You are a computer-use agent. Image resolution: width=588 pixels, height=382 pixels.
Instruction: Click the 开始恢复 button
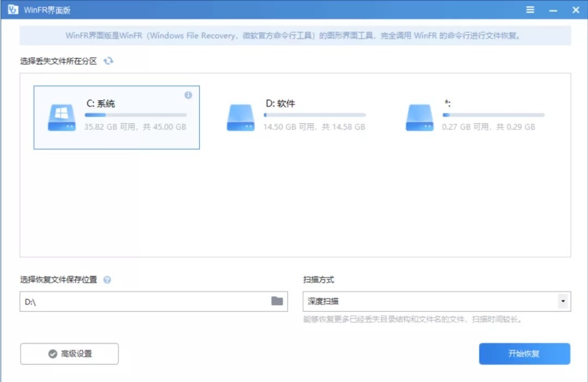tap(524, 354)
